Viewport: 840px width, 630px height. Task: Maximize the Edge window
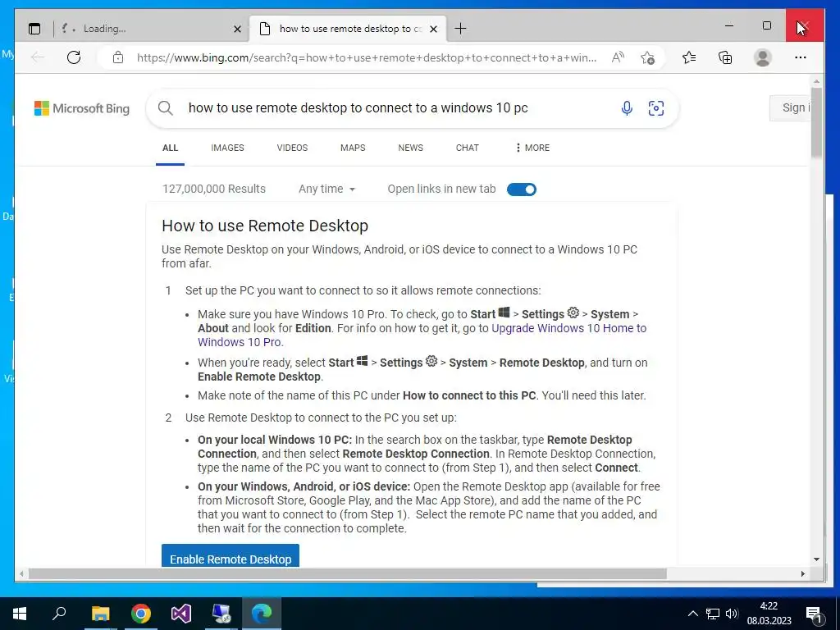[767, 25]
